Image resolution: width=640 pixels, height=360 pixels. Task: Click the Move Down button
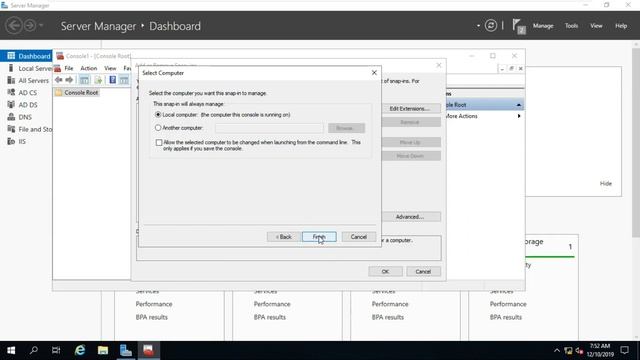(x=410, y=156)
